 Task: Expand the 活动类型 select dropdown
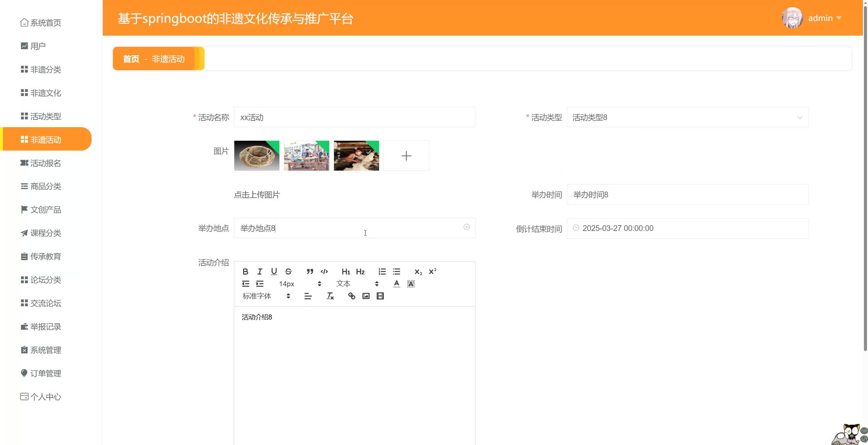687,117
